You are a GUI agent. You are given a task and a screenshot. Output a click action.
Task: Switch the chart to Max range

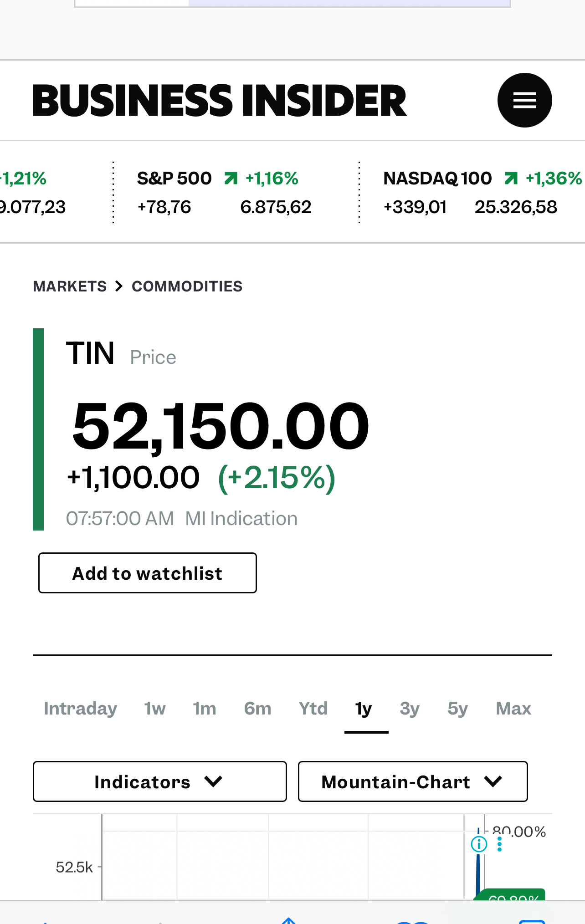point(513,709)
